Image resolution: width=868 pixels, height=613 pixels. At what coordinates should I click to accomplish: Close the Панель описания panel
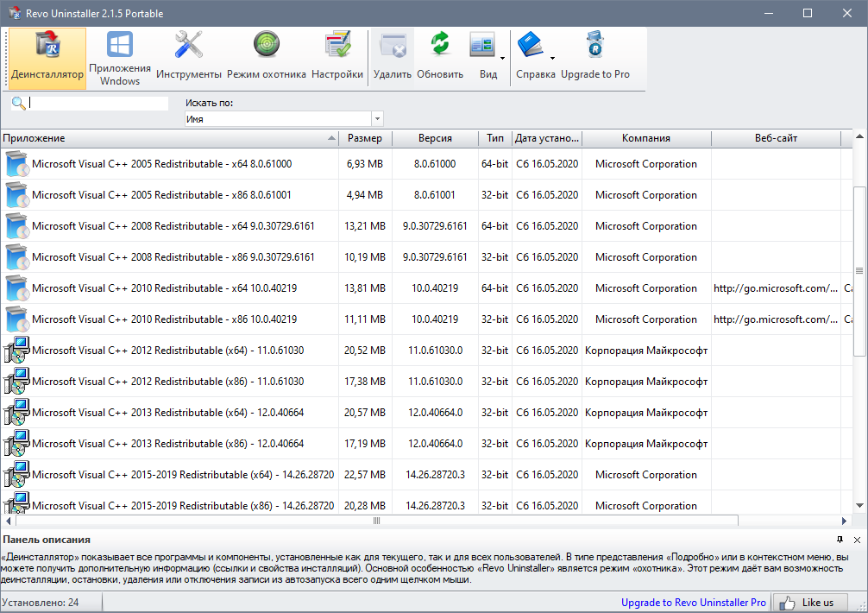click(x=857, y=540)
